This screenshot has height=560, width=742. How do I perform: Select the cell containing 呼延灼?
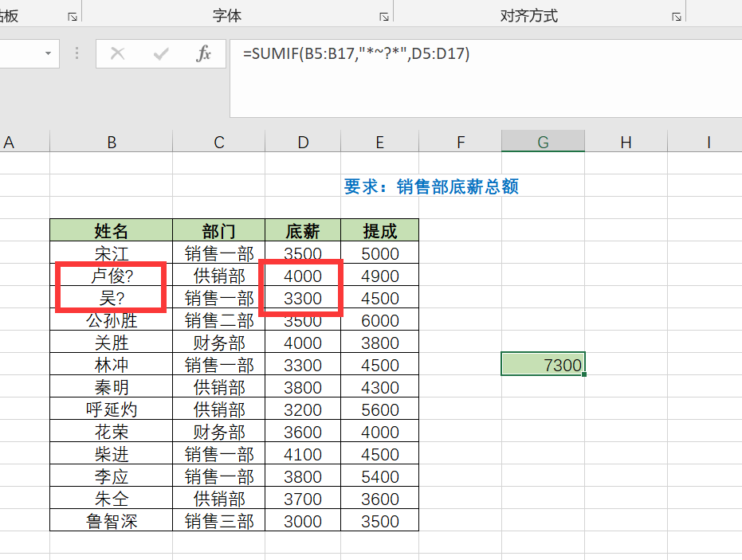(x=112, y=409)
